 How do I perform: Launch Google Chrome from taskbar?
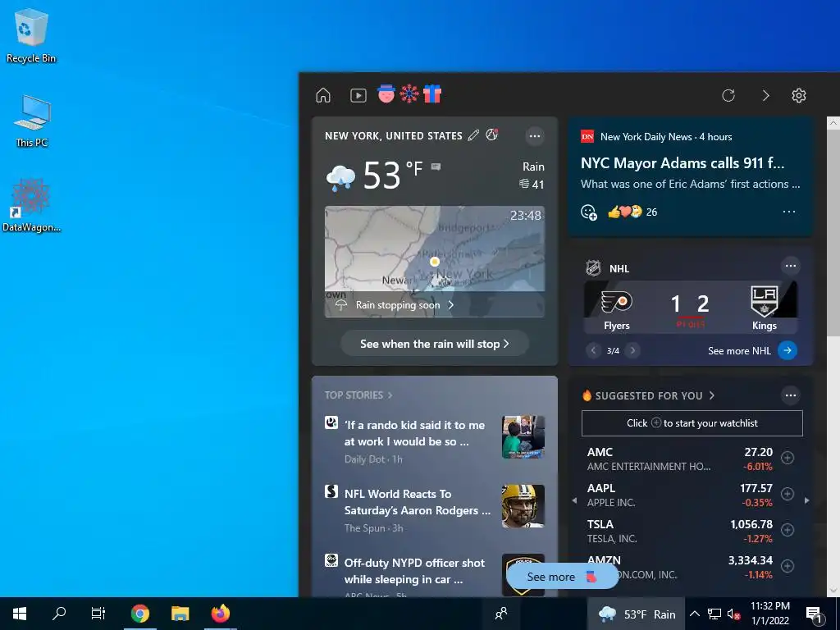[x=139, y=614]
